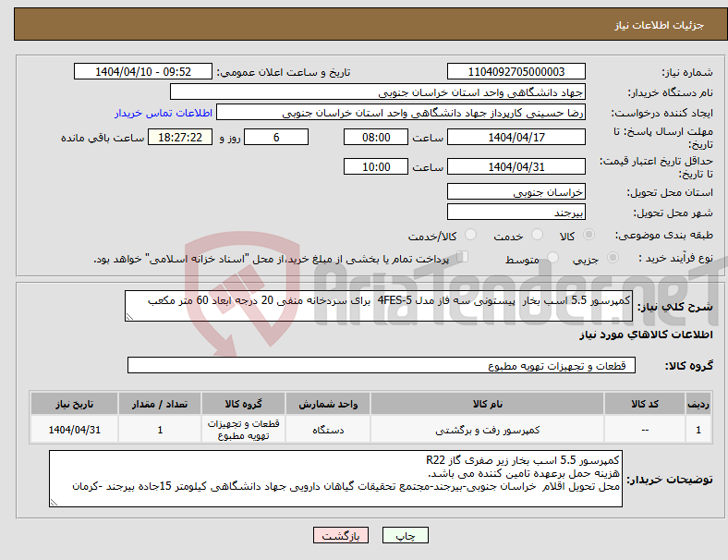Click the quantity cell showing 1
The height and width of the screenshot is (560, 728).
tap(160, 430)
